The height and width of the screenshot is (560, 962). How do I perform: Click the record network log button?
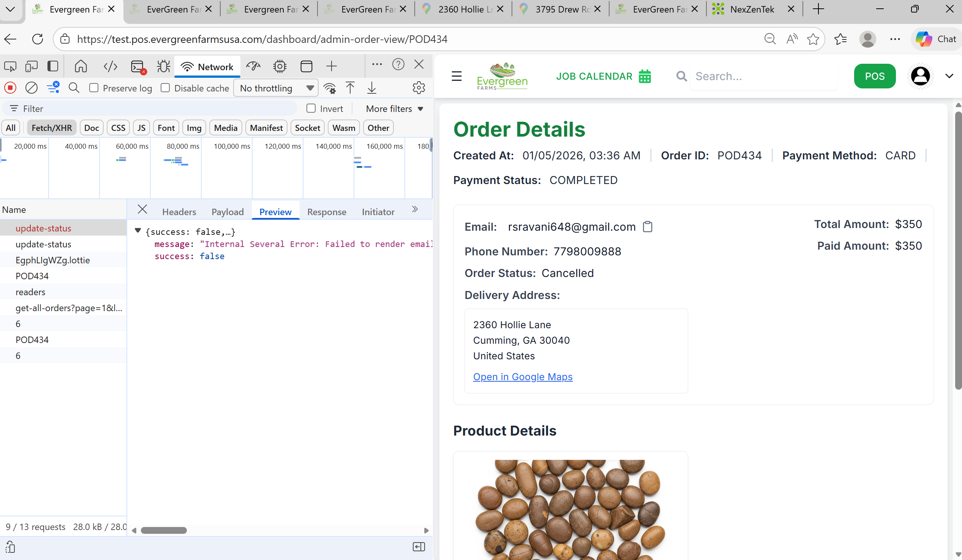point(10,88)
